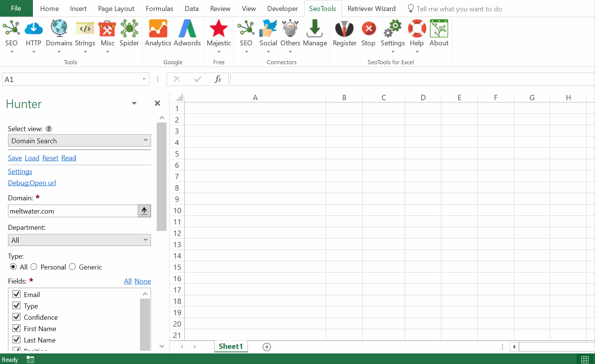
Task: Select the Sheet1 worksheet tab
Action: coord(231,347)
